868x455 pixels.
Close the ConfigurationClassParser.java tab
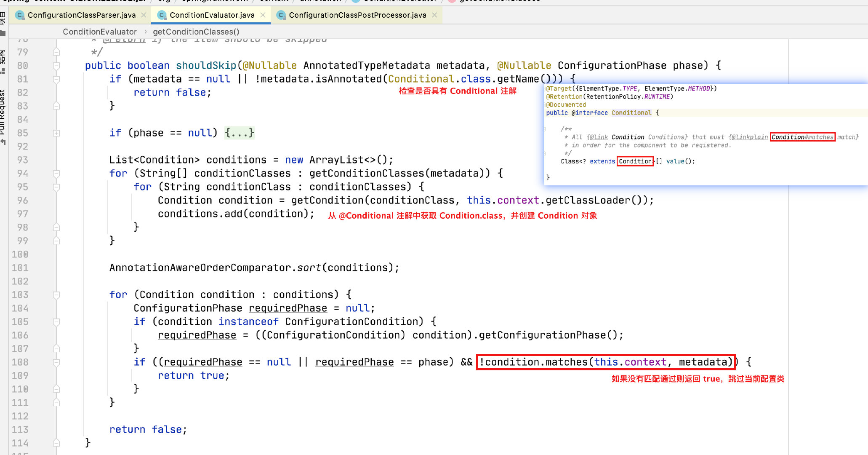[144, 15]
